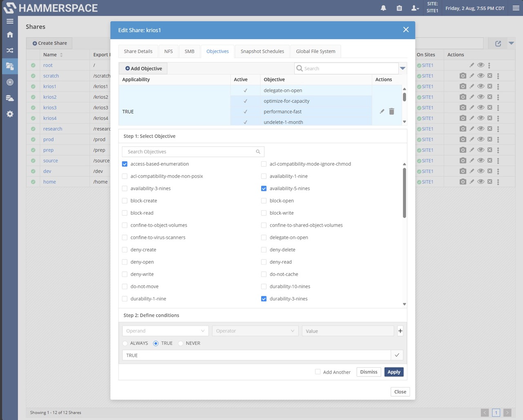The image size is (523, 420).
Task: Open the data mobility shuffle icon in sidebar
Action: (10, 50)
